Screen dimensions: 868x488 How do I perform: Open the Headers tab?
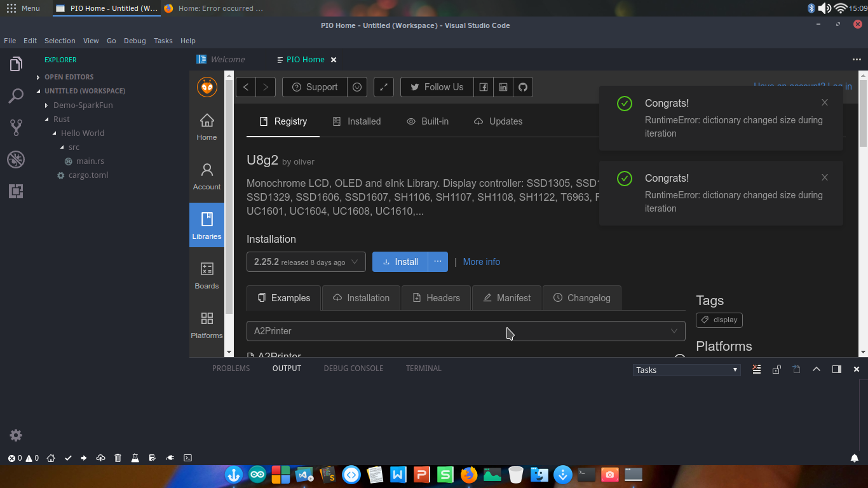(x=436, y=298)
